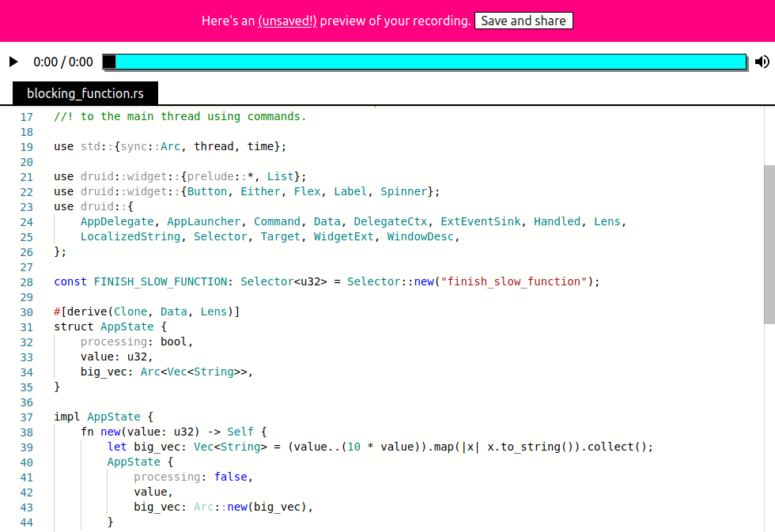The image size is (775, 532).
Task: Open the (unsaved!) link
Action: point(287,21)
